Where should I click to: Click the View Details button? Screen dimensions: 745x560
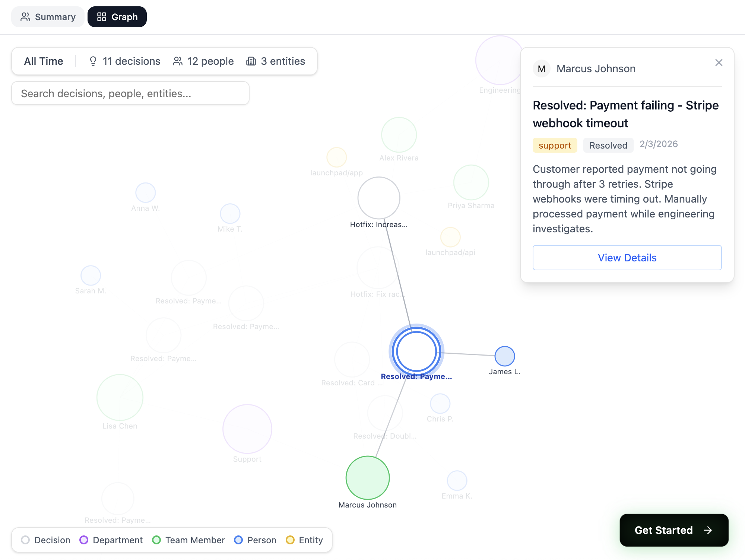pos(627,258)
